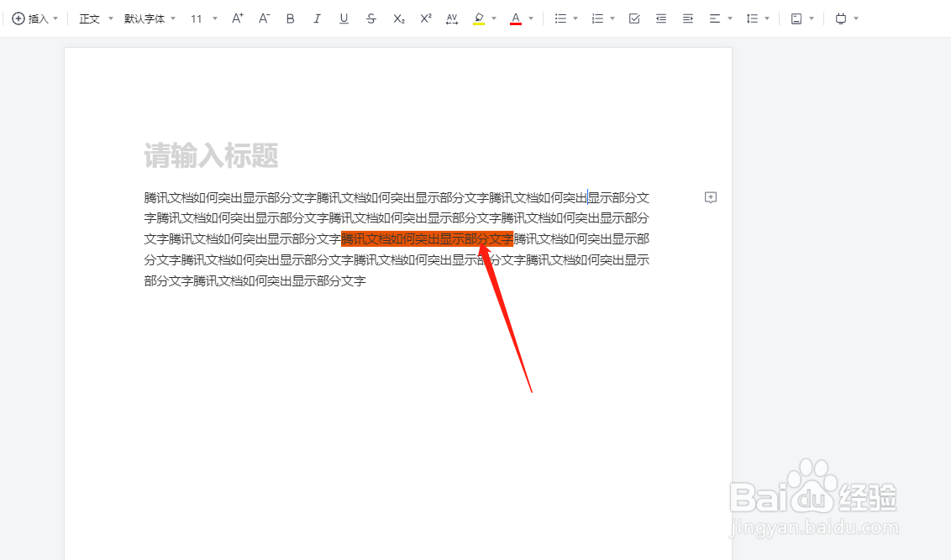
Task: Click the 请输入标题 title field
Action: [211, 156]
